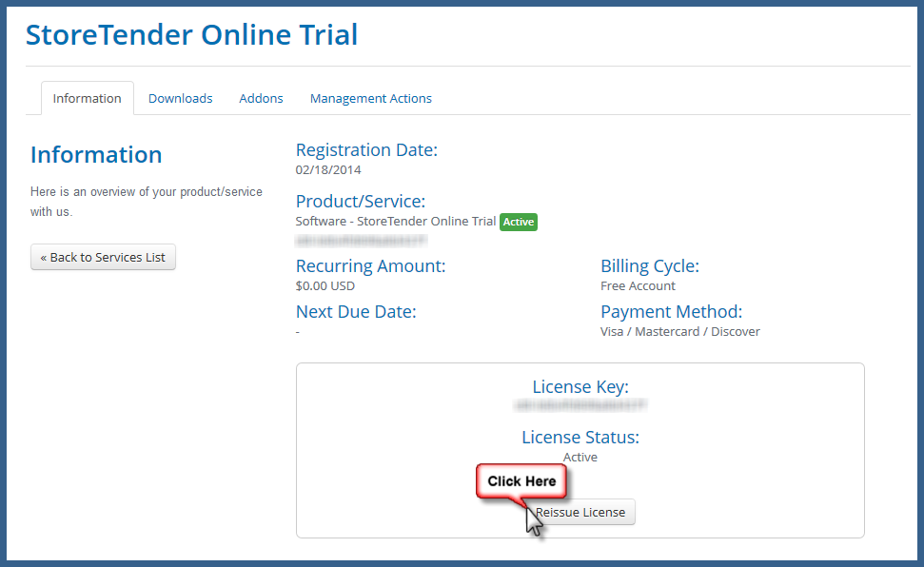Go to the Addons tab
This screenshot has width=924, height=567.
(x=261, y=98)
